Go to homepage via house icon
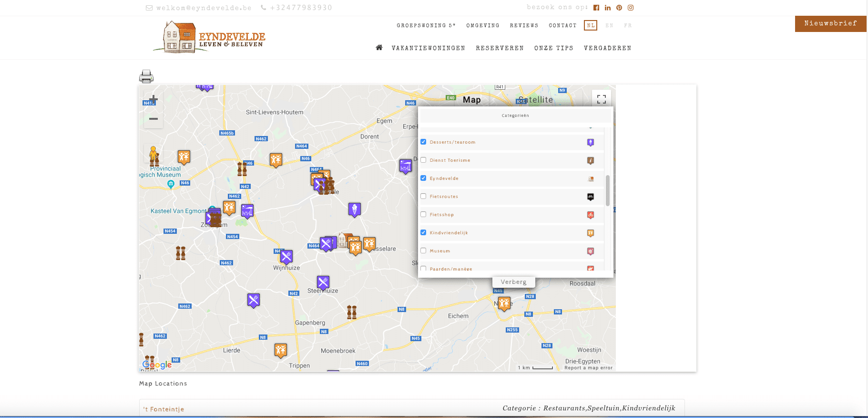 point(379,48)
